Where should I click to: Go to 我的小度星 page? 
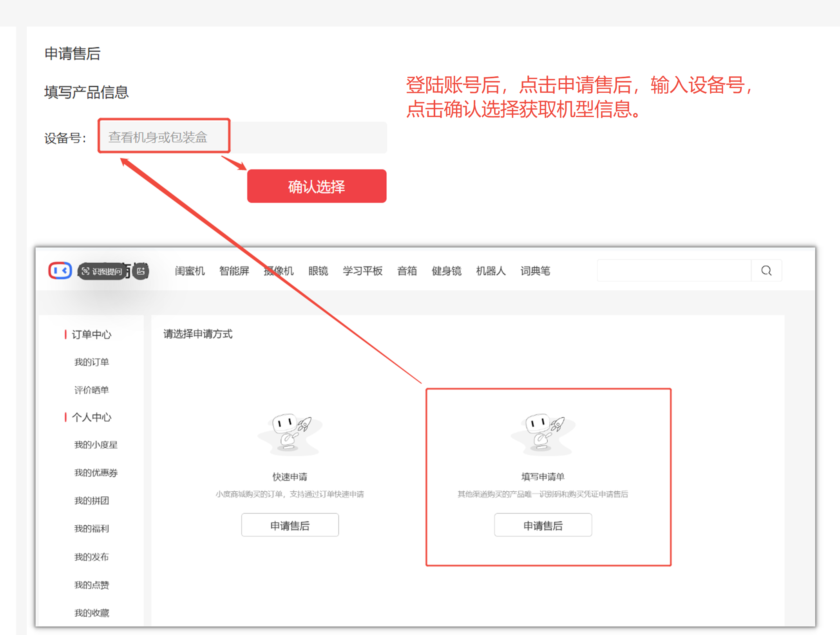96,445
